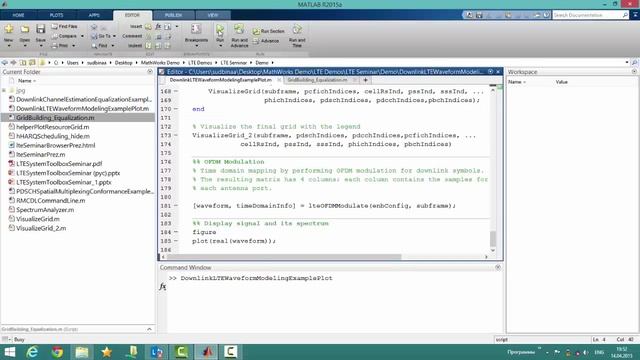640x360 pixels.
Task: Add a new editor tab with plus
Action: click(x=365, y=80)
